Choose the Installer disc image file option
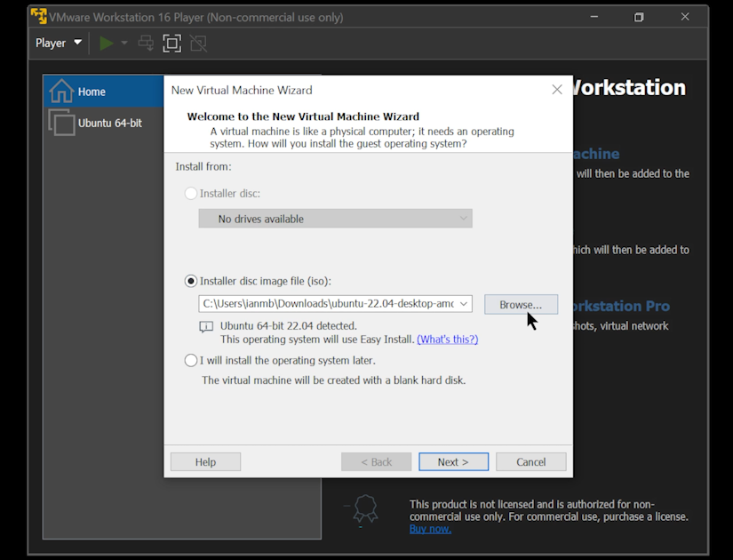This screenshot has height=560, width=733. (190, 281)
